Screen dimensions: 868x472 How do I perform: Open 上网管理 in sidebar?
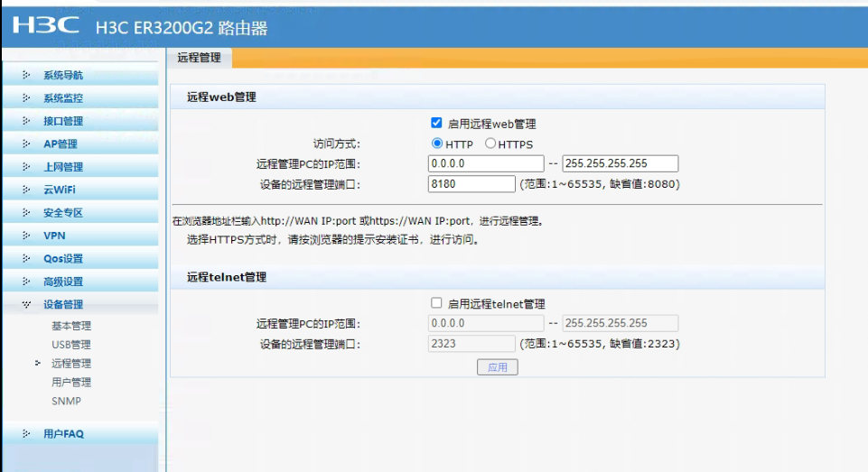pos(63,167)
